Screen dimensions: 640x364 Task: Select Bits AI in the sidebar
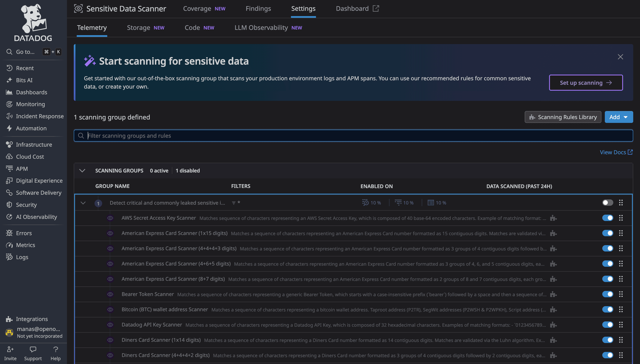coord(24,80)
